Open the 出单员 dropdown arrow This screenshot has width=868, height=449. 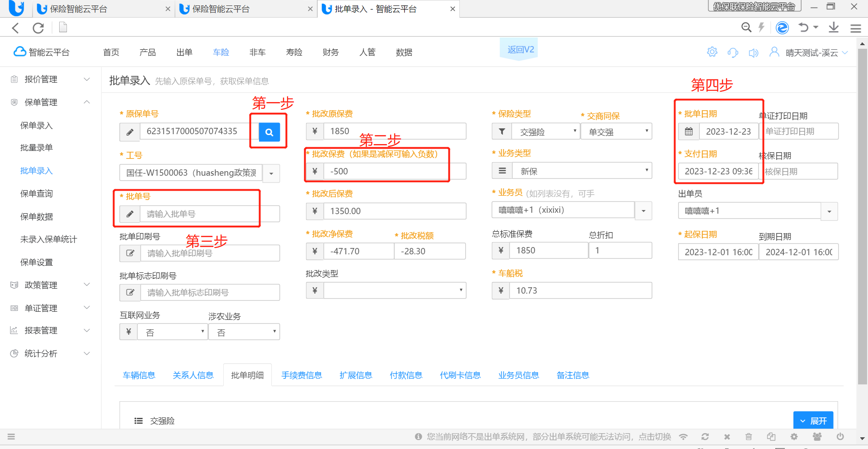(x=829, y=211)
